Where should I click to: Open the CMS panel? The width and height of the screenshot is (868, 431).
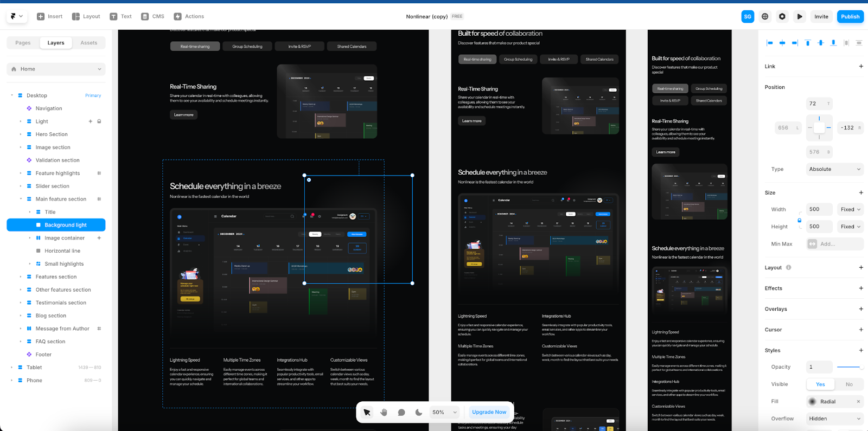coord(152,16)
